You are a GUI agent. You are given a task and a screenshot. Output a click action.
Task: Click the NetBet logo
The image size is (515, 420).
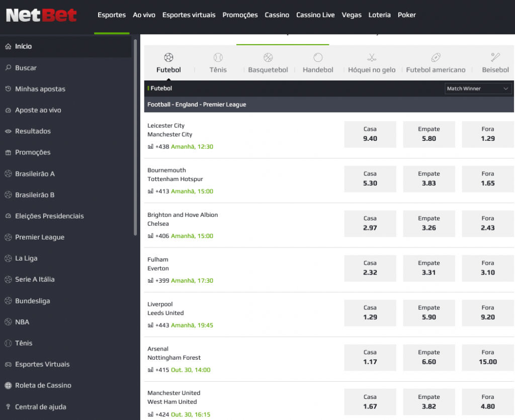coord(41,15)
